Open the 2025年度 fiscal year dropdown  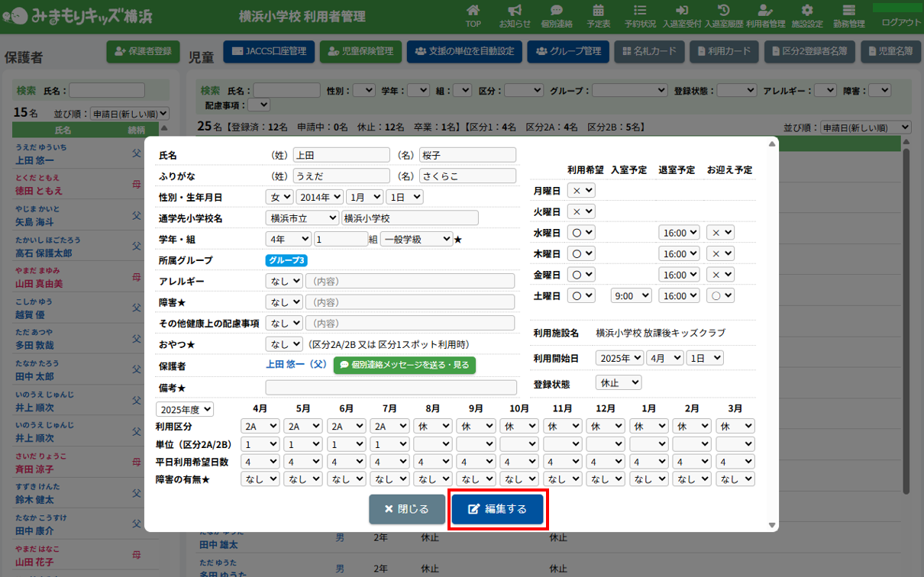point(186,409)
